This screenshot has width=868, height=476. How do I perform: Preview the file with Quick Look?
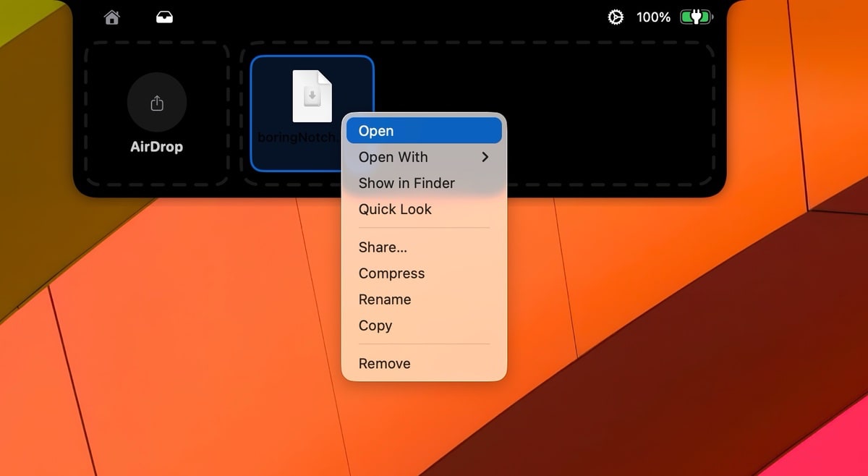click(x=395, y=209)
